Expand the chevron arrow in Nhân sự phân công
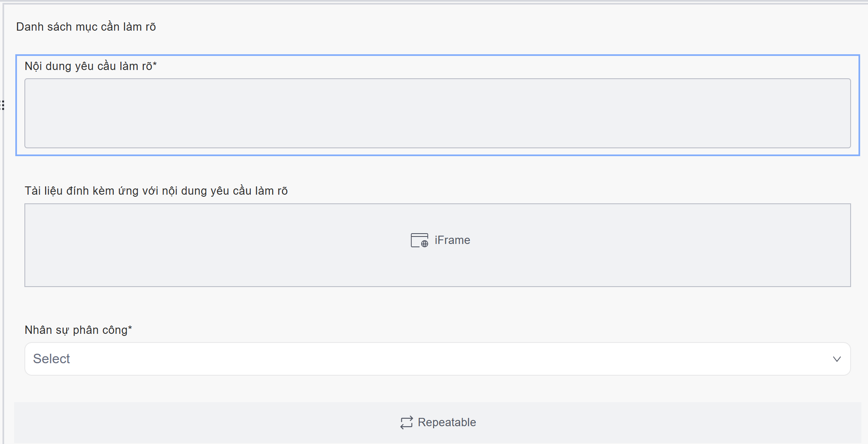868x444 pixels. (837, 359)
